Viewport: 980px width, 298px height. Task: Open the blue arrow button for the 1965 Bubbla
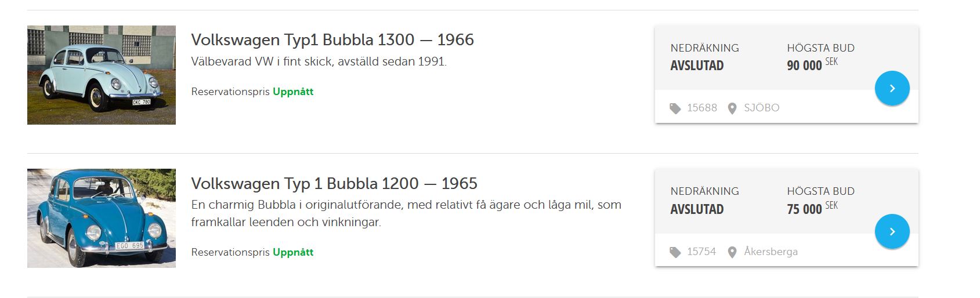pyautogui.click(x=892, y=231)
